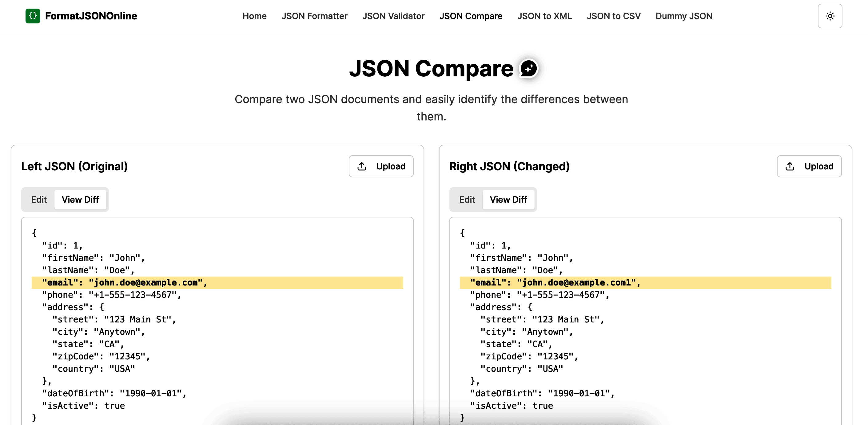The height and width of the screenshot is (425, 868).
Task: Open the JSON Formatter tool
Action: pyautogui.click(x=314, y=16)
